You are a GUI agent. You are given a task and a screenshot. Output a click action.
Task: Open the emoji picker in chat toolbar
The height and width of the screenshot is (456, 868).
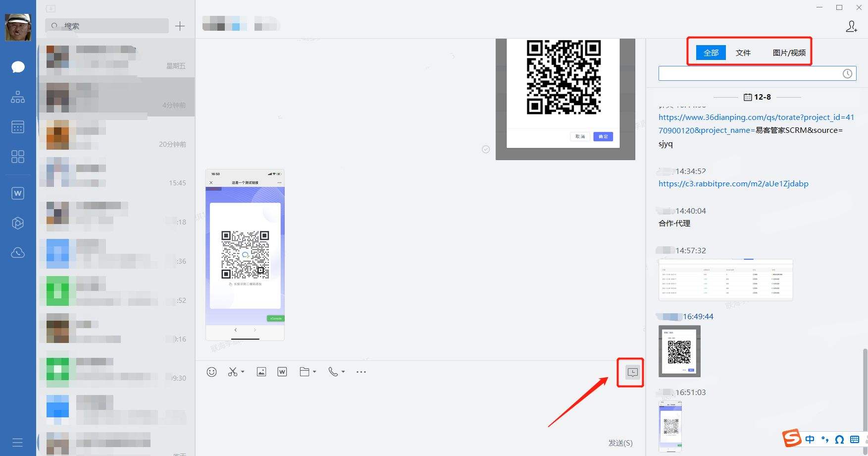[x=211, y=372]
